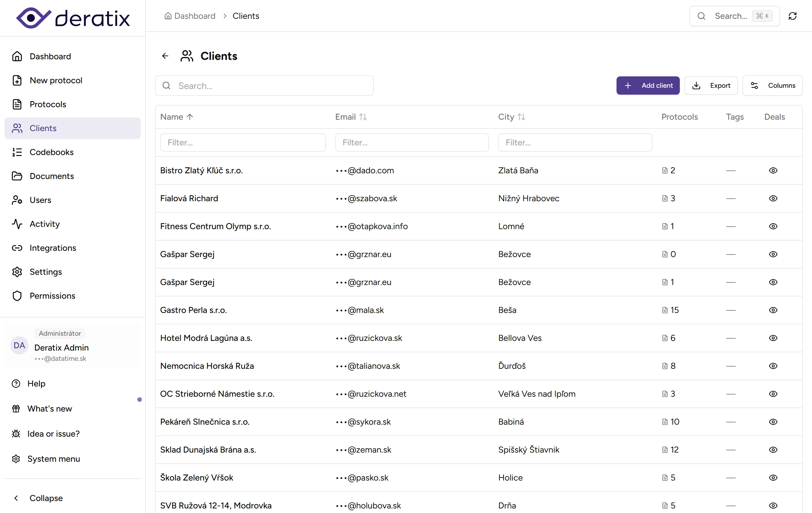
Task: Toggle the eye icon for Bistro Zlatý Kľúč
Action: click(x=773, y=170)
